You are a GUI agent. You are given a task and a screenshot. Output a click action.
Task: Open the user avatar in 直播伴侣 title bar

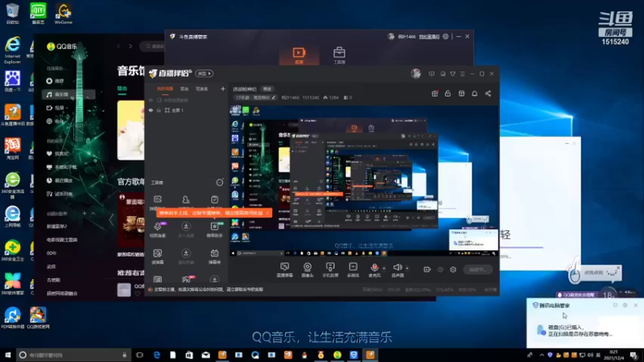point(415,73)
